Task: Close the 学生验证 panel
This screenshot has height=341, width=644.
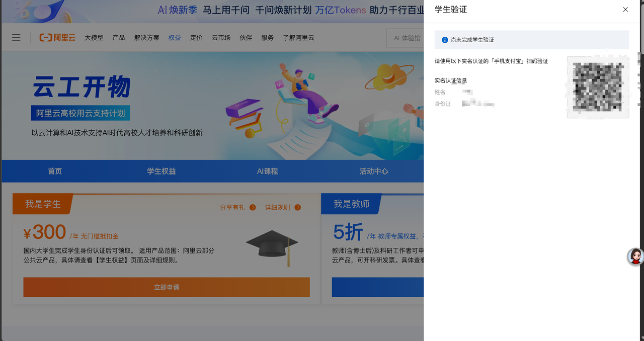Action: click(625, 10)
